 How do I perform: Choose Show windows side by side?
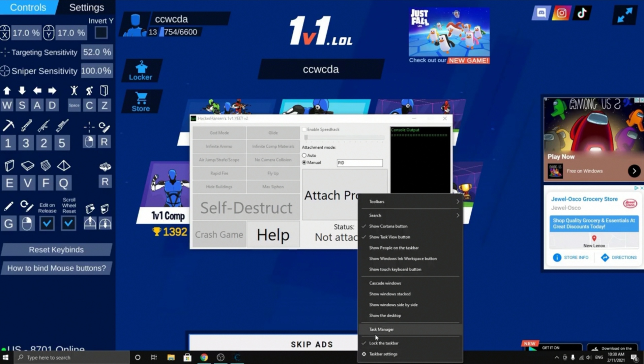click(410, 305)
